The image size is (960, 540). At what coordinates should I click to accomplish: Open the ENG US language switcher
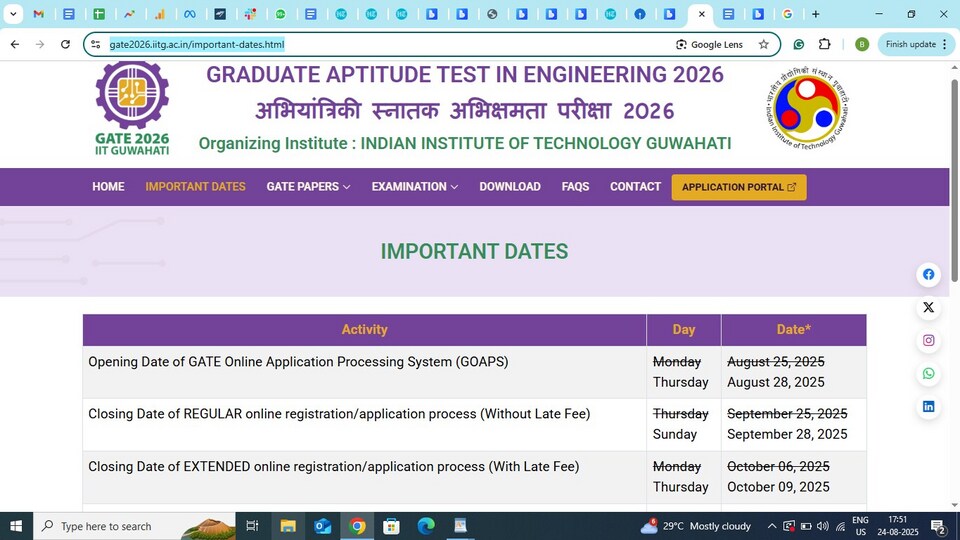tap(860, 526)
